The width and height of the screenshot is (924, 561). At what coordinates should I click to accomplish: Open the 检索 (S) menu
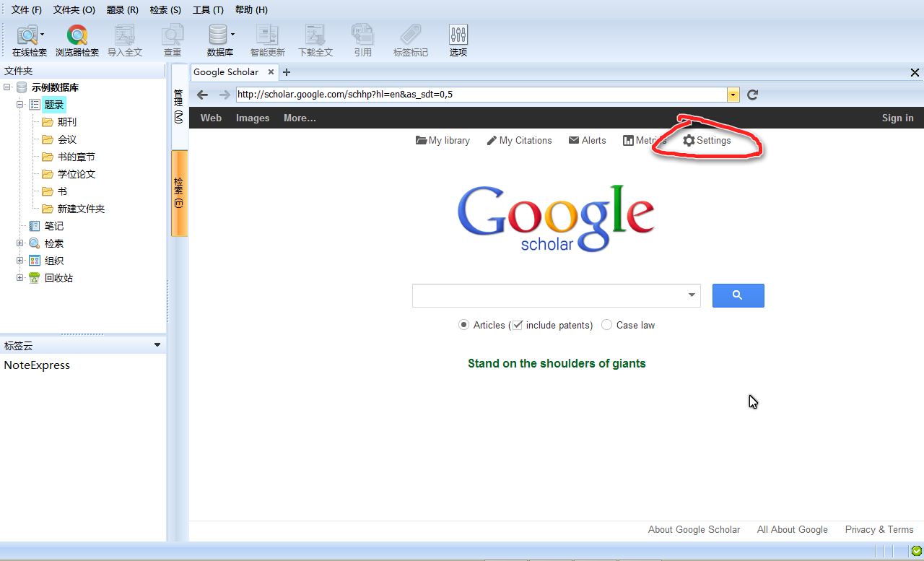pos(165,9)
